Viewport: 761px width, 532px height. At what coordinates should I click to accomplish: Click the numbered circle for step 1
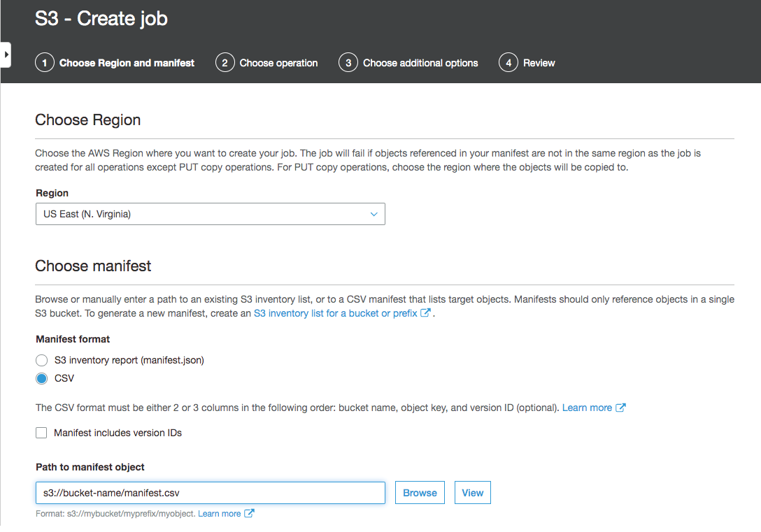tap(45, 62)
